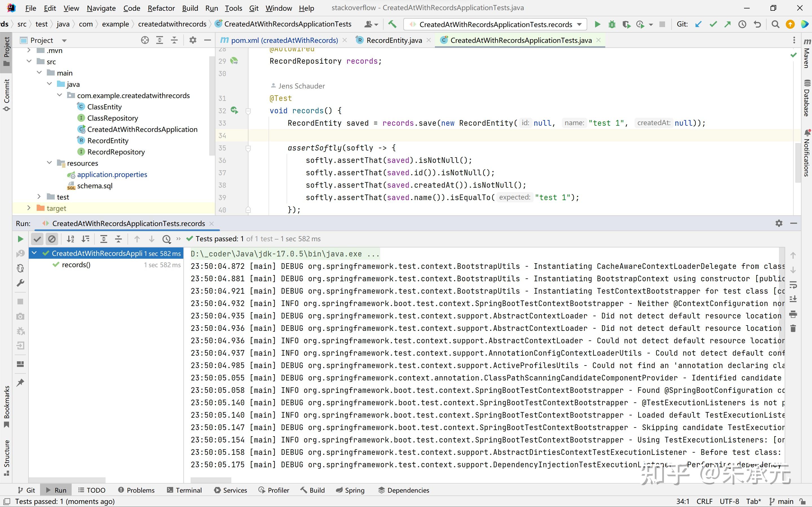The height and width of the screenshot is (507, 812).
Task: Click console horizontal scrollbar thumb
Action: (211, 480)
